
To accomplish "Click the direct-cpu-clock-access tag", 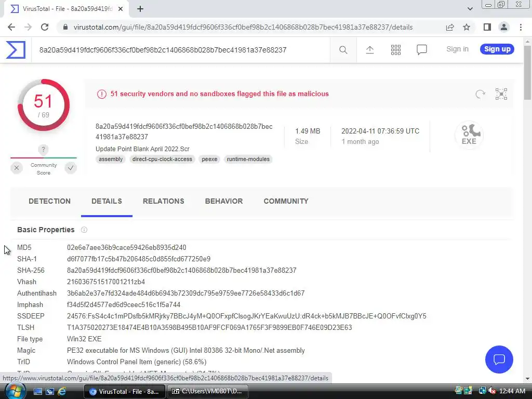I will 162,159.
